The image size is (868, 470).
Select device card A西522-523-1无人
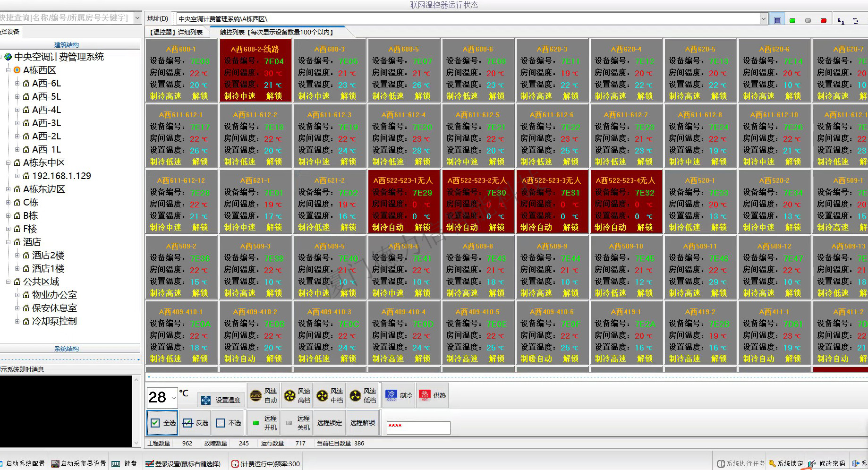[x=404, y=202]
